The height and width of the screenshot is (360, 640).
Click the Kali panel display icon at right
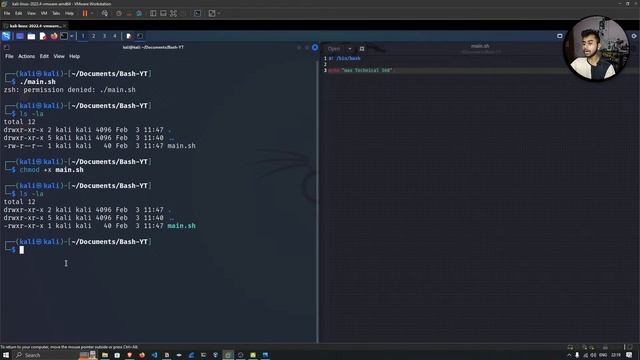tap(560, 36)
